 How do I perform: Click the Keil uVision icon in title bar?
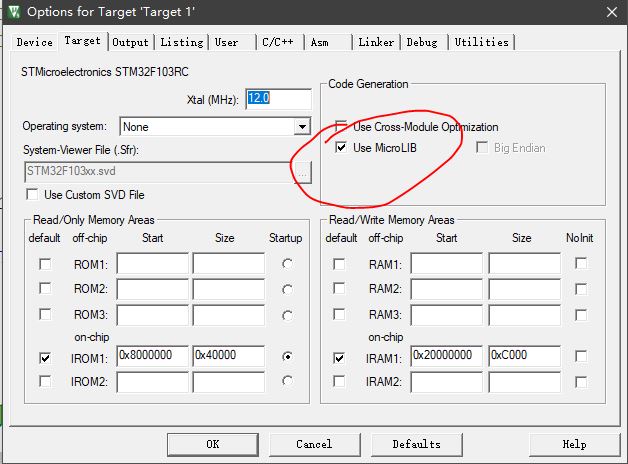pos(14,12)
